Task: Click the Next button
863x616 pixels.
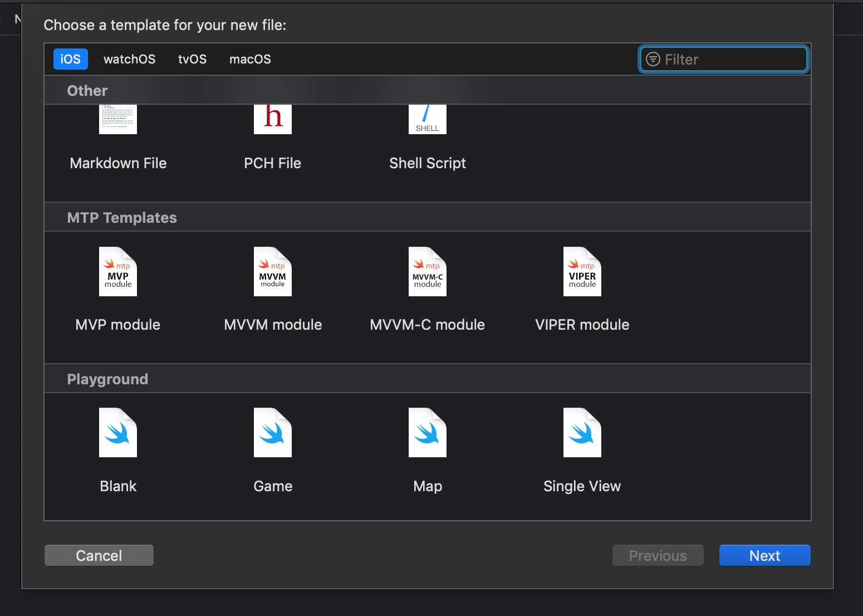Action: 765,555
